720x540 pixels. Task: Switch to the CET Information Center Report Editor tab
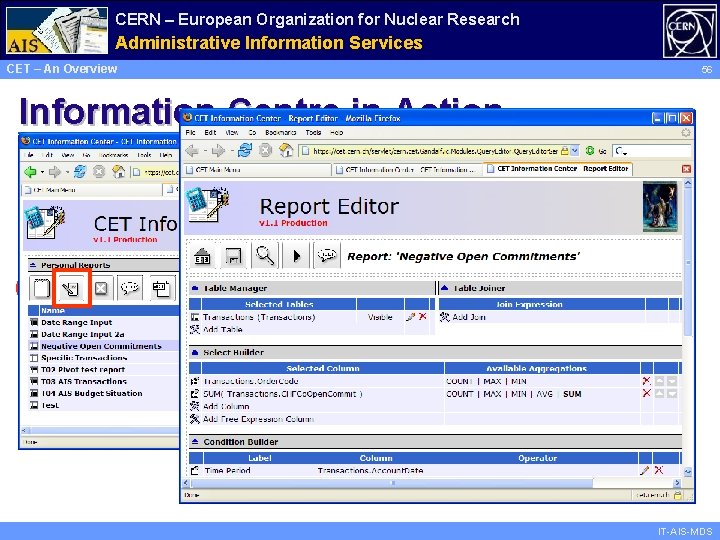[557, 169]
